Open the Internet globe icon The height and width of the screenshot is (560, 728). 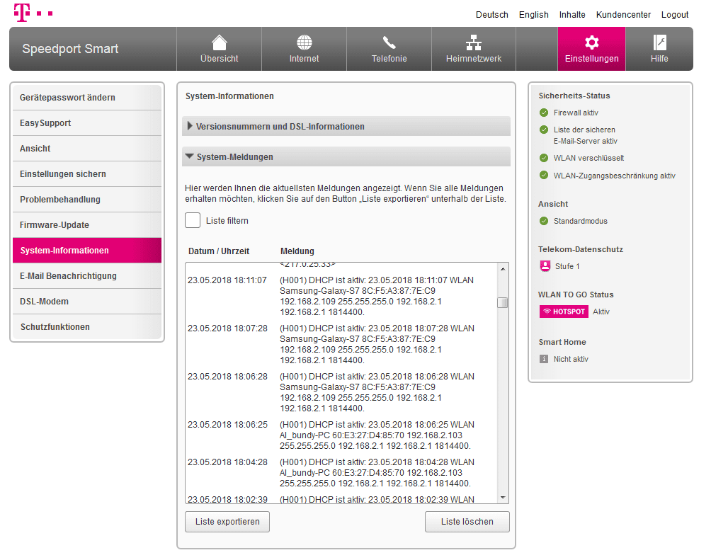pos(304,42)
